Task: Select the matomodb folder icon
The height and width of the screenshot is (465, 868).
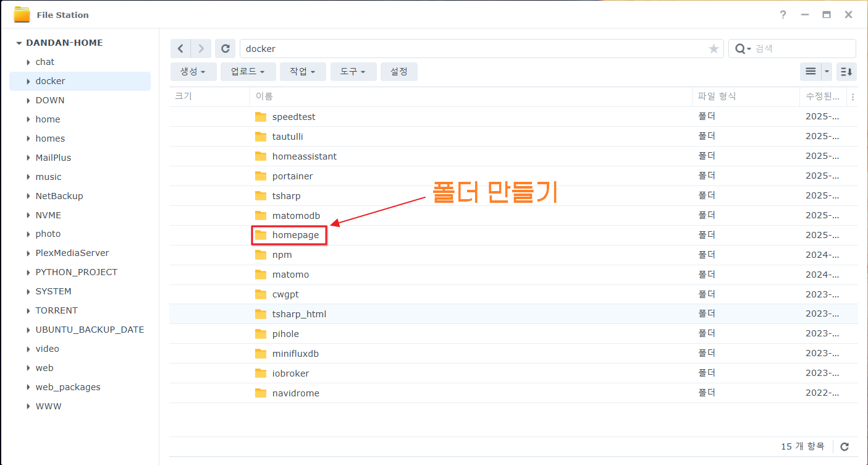Action: (x=261, y=216)
